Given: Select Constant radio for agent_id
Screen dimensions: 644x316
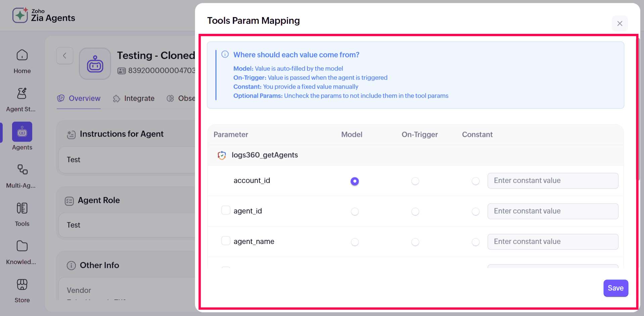Looking at the screenshot, I should point(476,212).
